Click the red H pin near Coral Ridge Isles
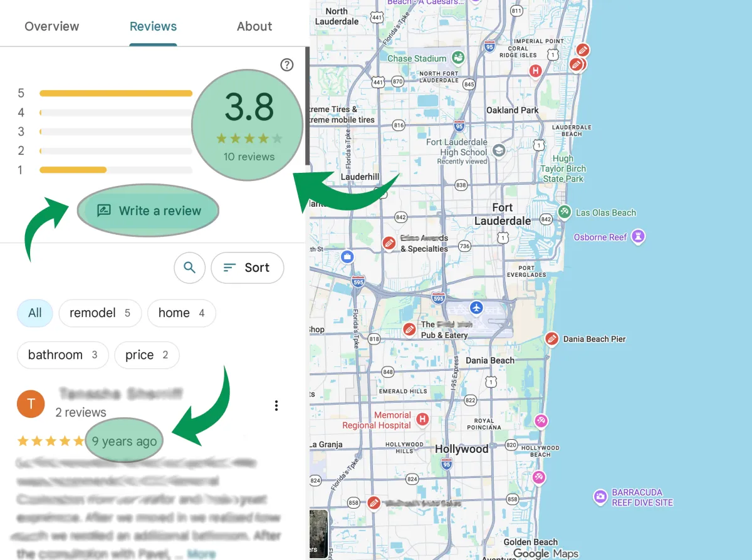 click(x=535, y=71)
